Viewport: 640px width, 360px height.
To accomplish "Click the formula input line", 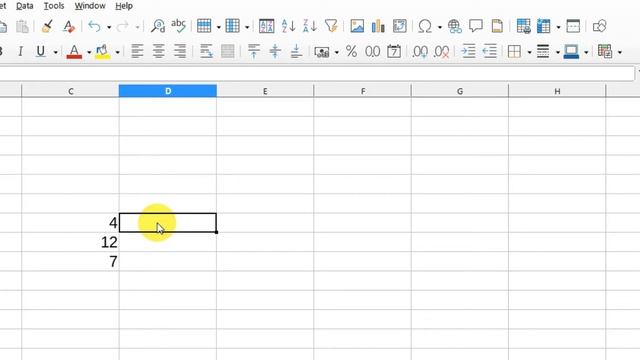I will 317,74.
